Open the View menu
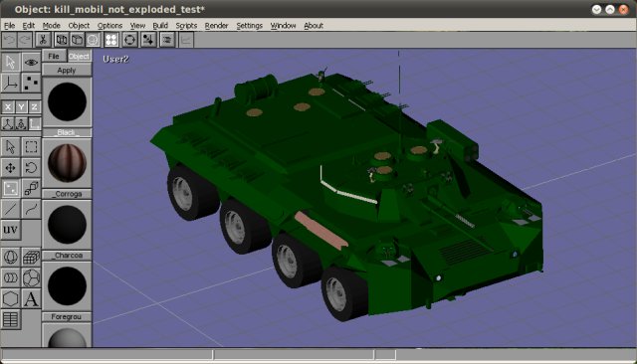 point(137,26)
